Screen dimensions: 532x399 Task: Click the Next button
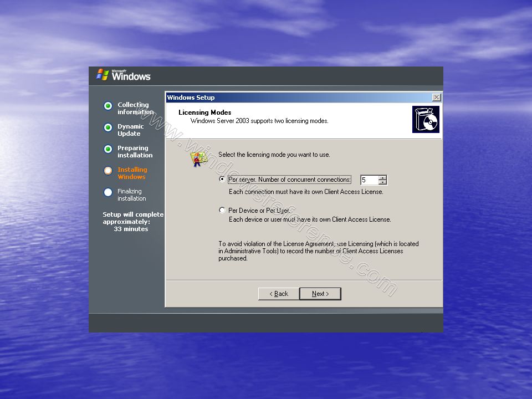pyautogui.click(x=320, y=294)
